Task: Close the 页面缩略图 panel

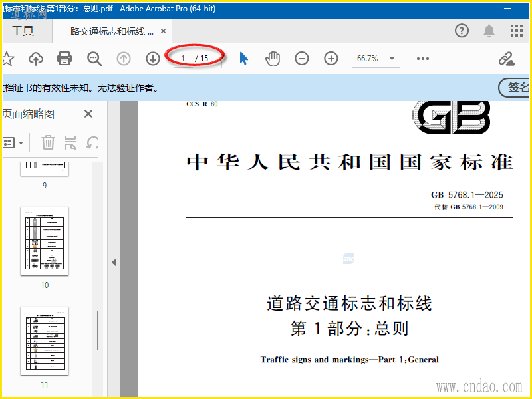Action: click(88, 114)
